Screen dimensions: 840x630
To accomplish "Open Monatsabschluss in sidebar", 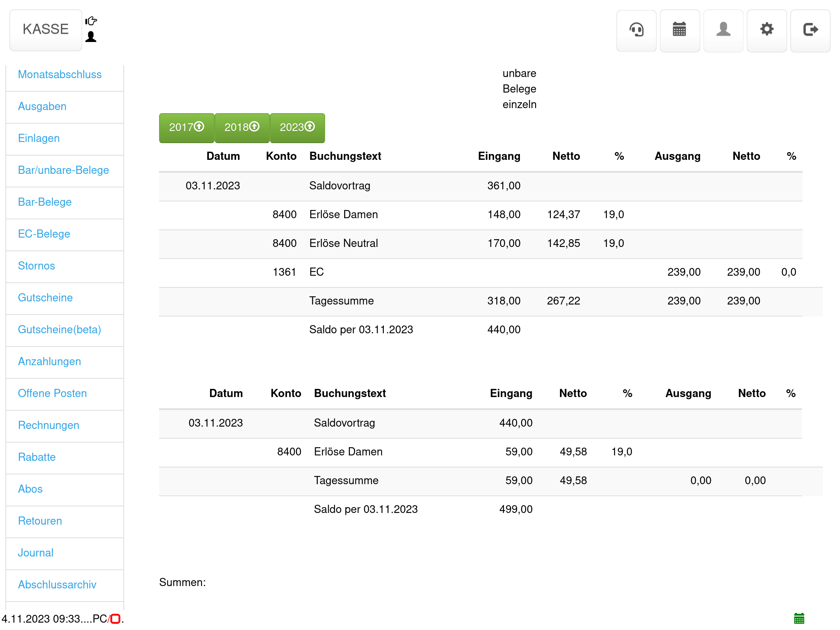I will [59, 74].
